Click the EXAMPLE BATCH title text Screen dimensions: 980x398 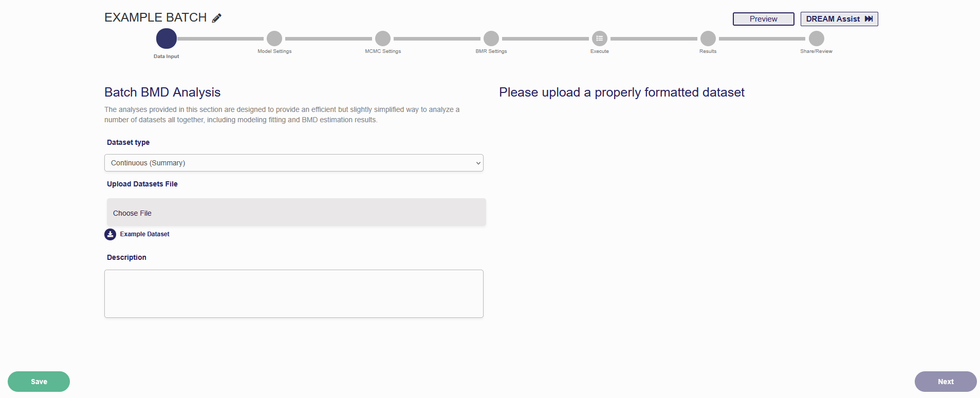tap(155, 17)
